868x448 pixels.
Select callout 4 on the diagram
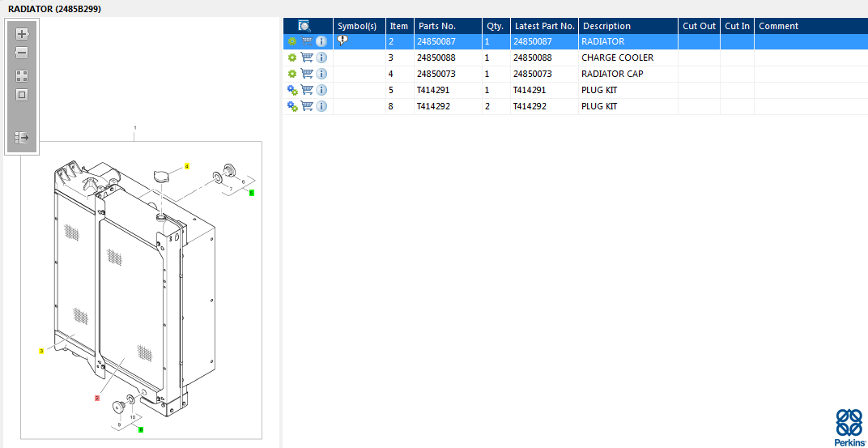tap(186, 166)
